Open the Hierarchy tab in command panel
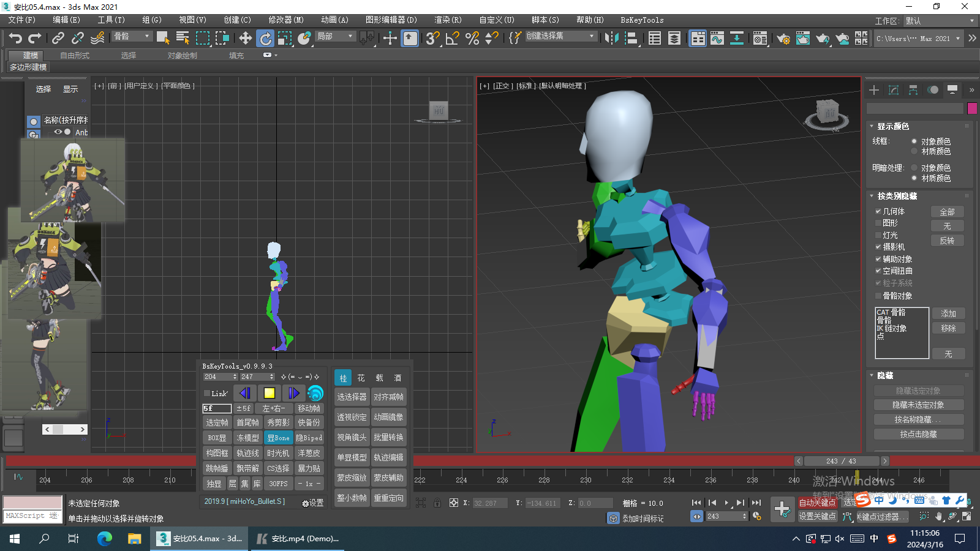The height and width of the screenshot is (551, 980). 913,90
